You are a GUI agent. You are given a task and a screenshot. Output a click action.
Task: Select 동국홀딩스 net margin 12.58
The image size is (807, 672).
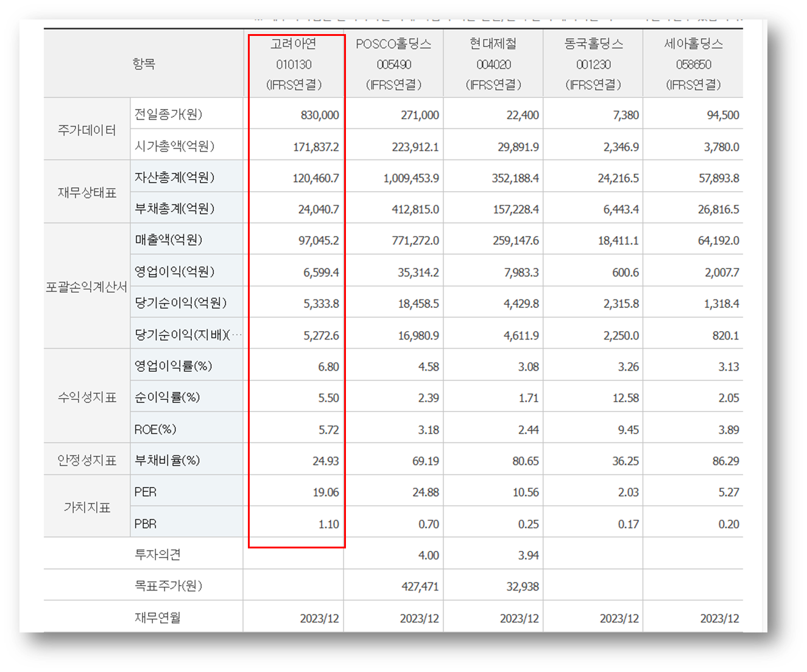point(626,398)
